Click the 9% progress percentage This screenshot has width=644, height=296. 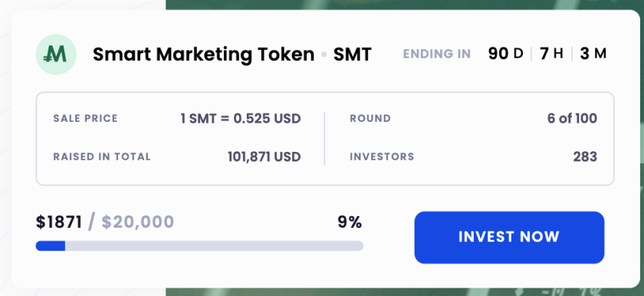(x=350, y=222)
